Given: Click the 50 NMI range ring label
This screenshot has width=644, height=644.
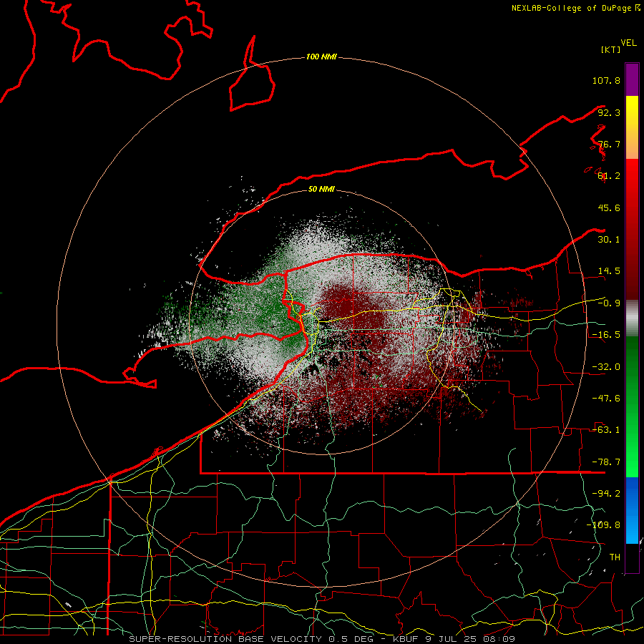Looking at the screenshot, I should click(321, 189).
